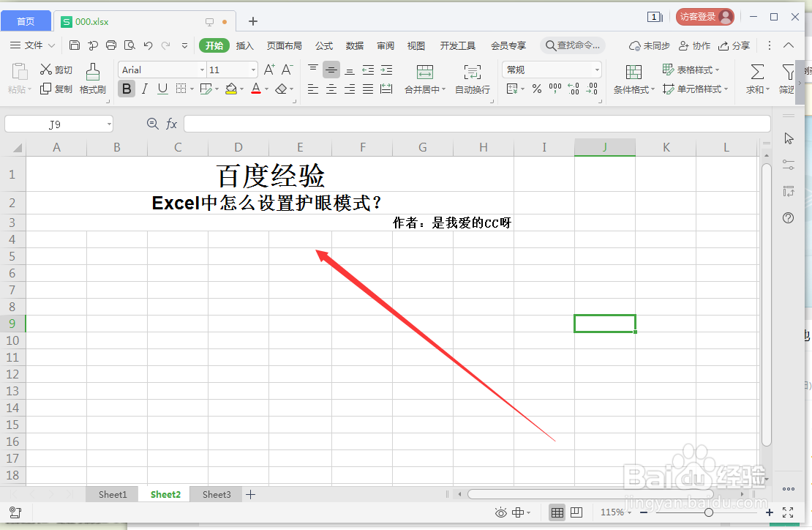Image resolution: width=812 pixels, height=530 pixels.
Task: Align text left
Action: tap(313, 89)
